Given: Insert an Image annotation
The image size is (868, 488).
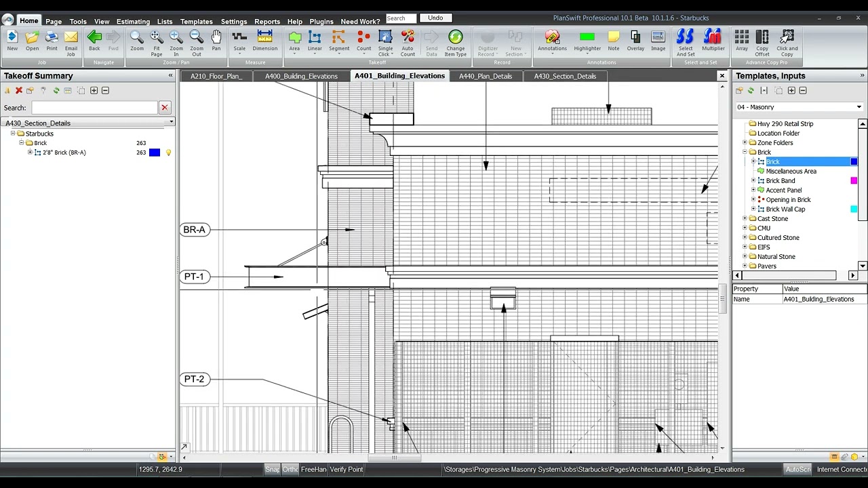Looking at the screenshot, I should click(x=658, y=41).
